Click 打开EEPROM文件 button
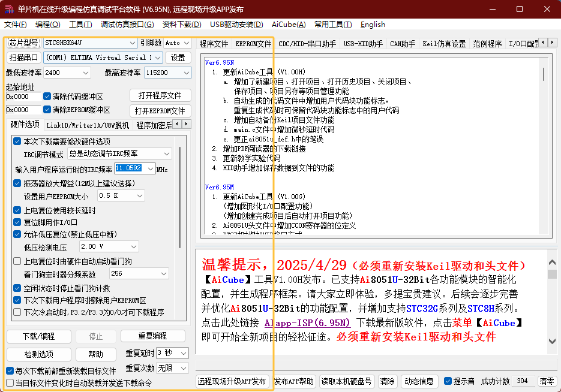Viewport: 561px width, 392px height. pos(160,111)
